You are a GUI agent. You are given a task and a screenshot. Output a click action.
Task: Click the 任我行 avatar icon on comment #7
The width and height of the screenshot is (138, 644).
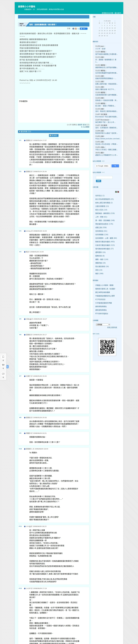25,376
